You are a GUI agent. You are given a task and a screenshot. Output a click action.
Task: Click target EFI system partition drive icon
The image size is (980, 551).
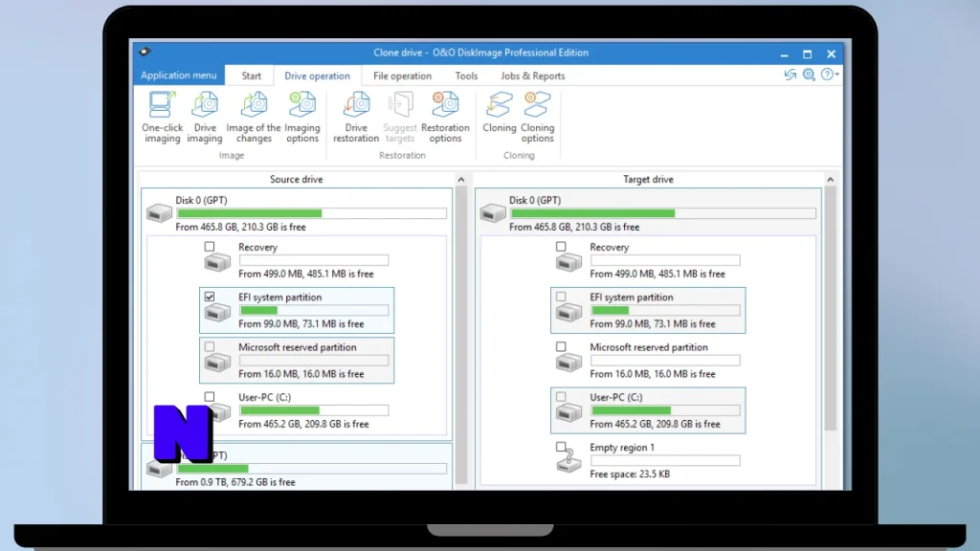[568, 312]
